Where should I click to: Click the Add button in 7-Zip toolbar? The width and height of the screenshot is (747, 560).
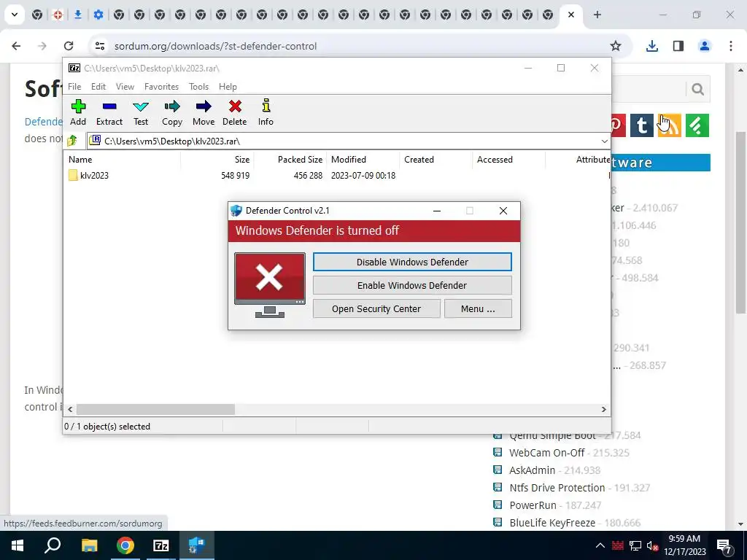click(78, 113)
